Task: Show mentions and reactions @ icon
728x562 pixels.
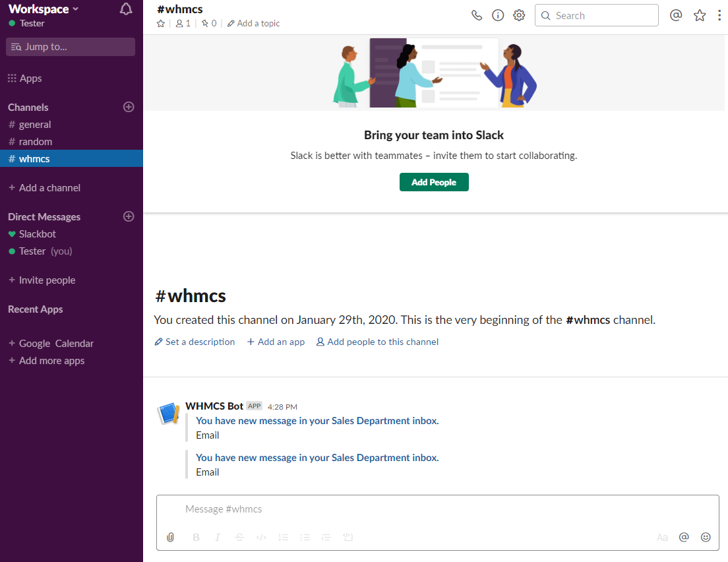Action: (676, 15)
